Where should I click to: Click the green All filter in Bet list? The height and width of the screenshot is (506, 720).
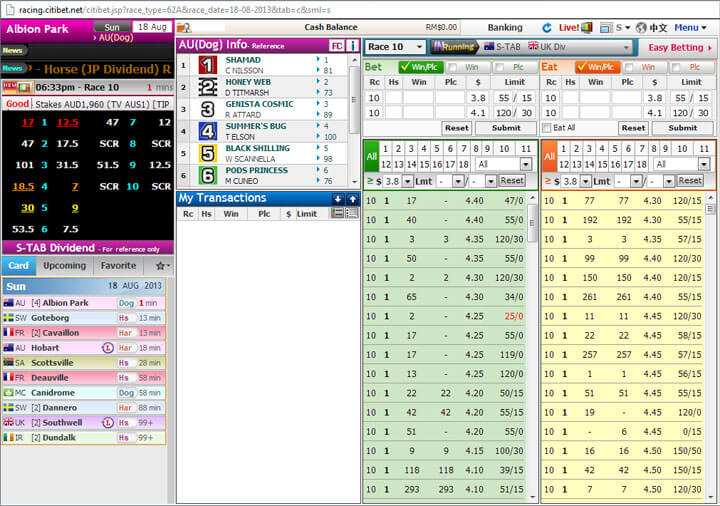[x=371, y=156]
